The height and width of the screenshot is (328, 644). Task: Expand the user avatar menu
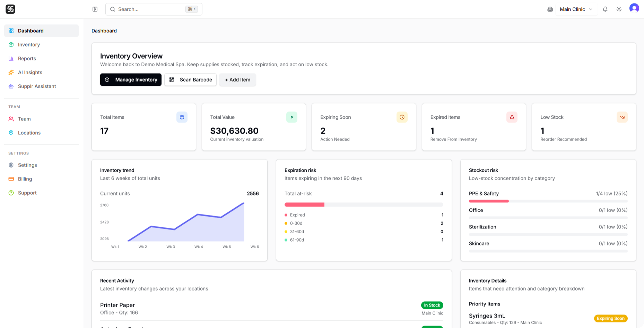tap(634, 8)
